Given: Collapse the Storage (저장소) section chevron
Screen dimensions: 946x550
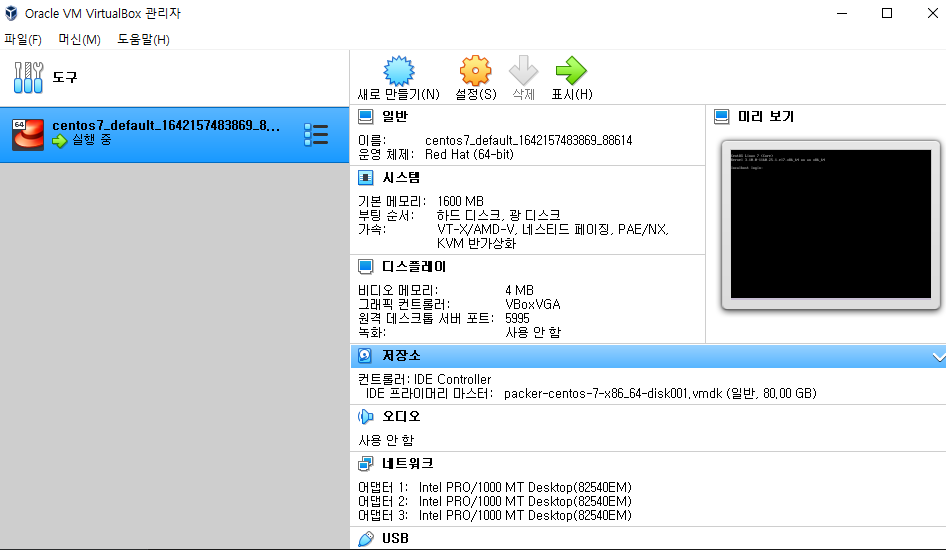Looking at the screenshot, I should coord(938,357).
